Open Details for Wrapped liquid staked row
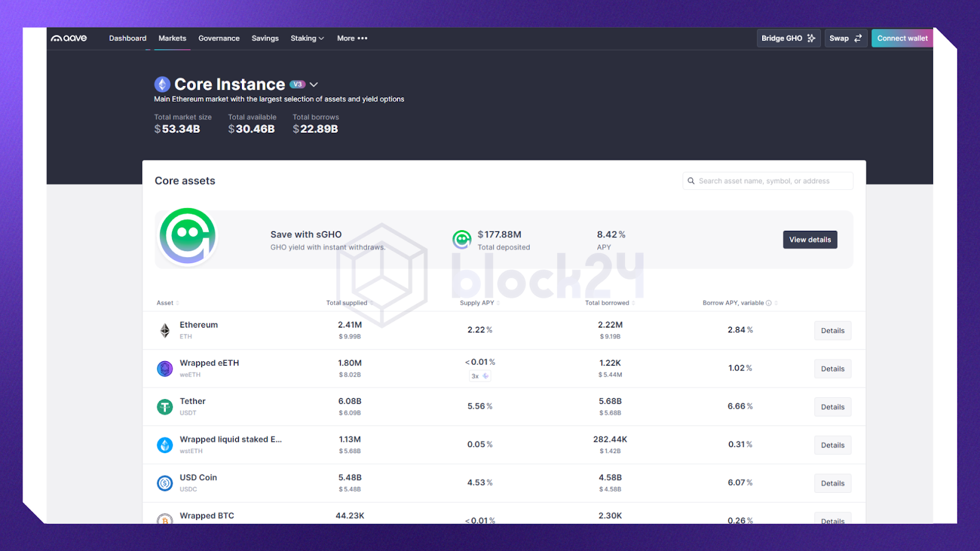 [832, 445]
